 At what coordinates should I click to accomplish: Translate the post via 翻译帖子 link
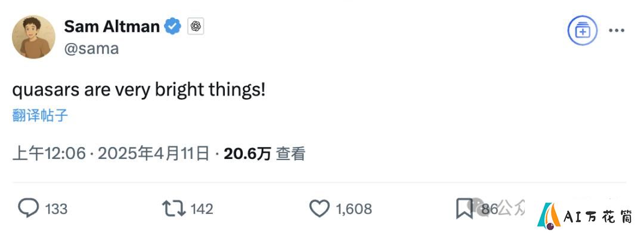(x=41, y=116)
